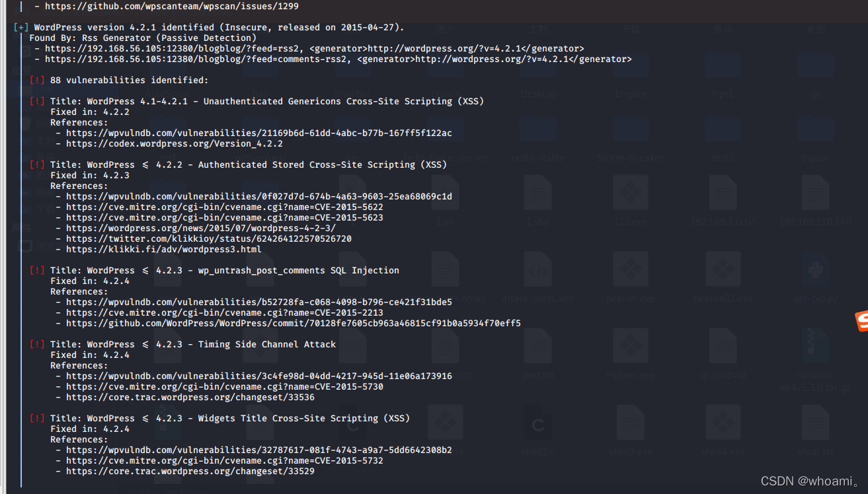Open the wpscan issues/1299 GitHub link
Viewport: 868px width, 494px height.
pos(172,6)
